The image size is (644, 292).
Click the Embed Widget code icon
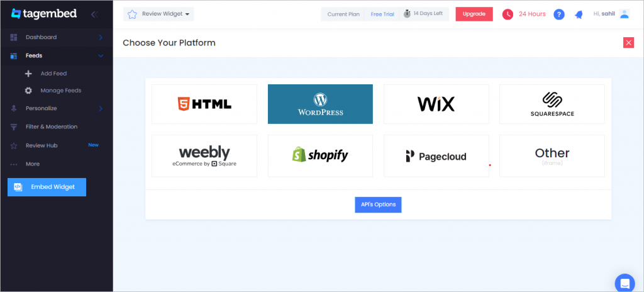18,187
